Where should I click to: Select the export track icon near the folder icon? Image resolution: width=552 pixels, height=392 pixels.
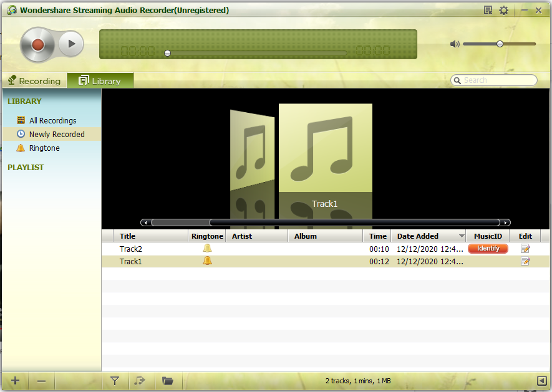[x=141, y=380]
